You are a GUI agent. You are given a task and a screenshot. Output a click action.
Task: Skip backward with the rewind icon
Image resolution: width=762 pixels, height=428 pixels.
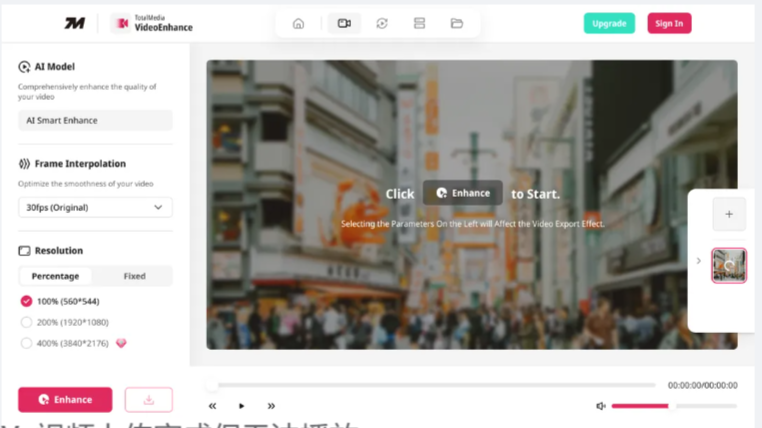212,406
